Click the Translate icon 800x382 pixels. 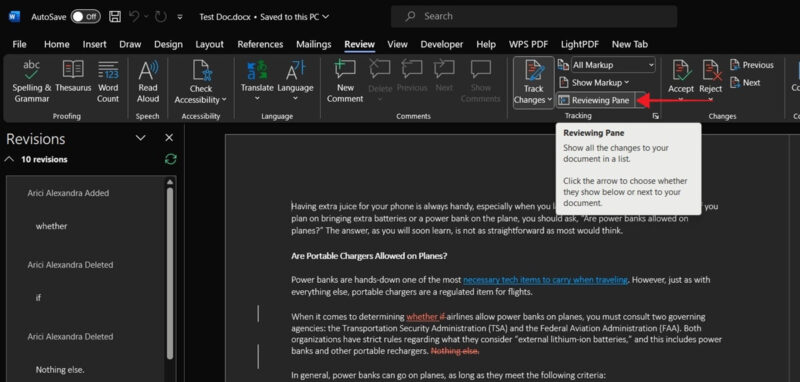[x=257, y=70]
